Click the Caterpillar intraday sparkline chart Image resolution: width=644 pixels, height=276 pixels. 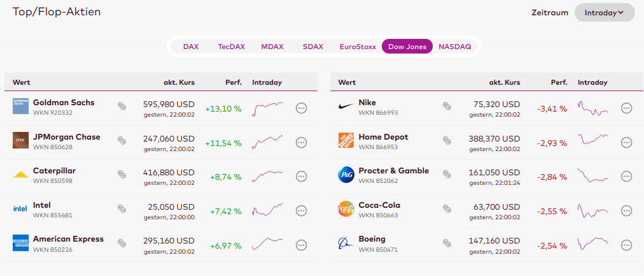click(267, 177)
